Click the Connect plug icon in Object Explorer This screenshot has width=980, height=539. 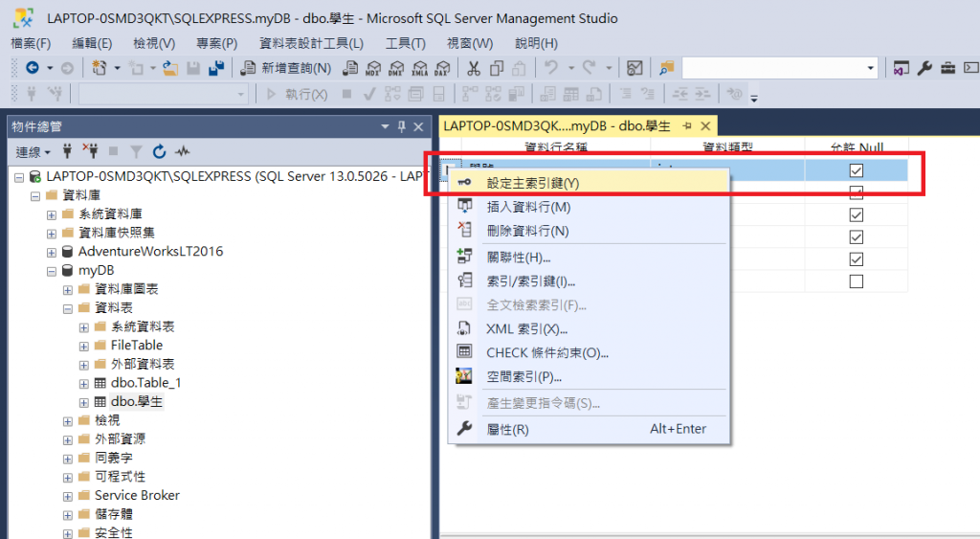(68, 150)
